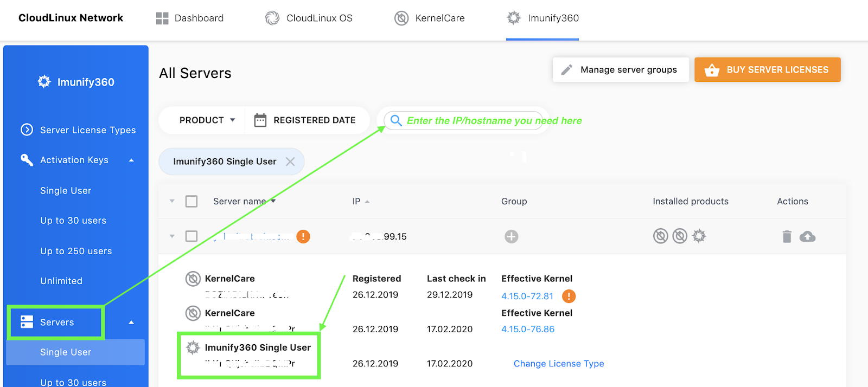
Task: Check the server row checkbox
Action: click(x=192, y=236)
